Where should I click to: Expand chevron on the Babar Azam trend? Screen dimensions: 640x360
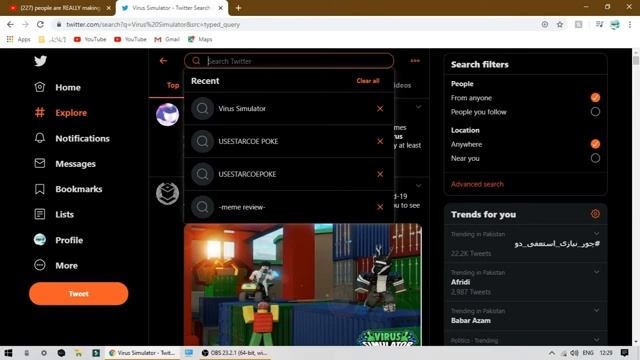596,311
